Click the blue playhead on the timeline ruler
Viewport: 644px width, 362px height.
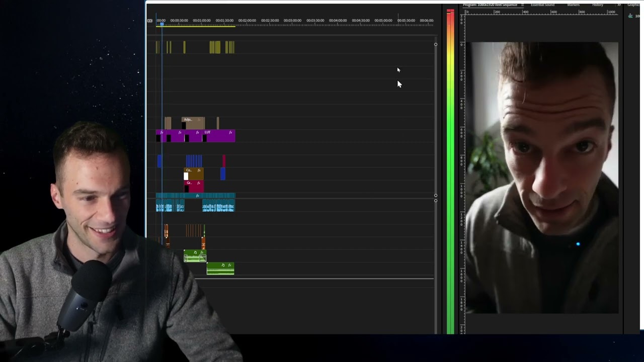click(x=162, y=24)
